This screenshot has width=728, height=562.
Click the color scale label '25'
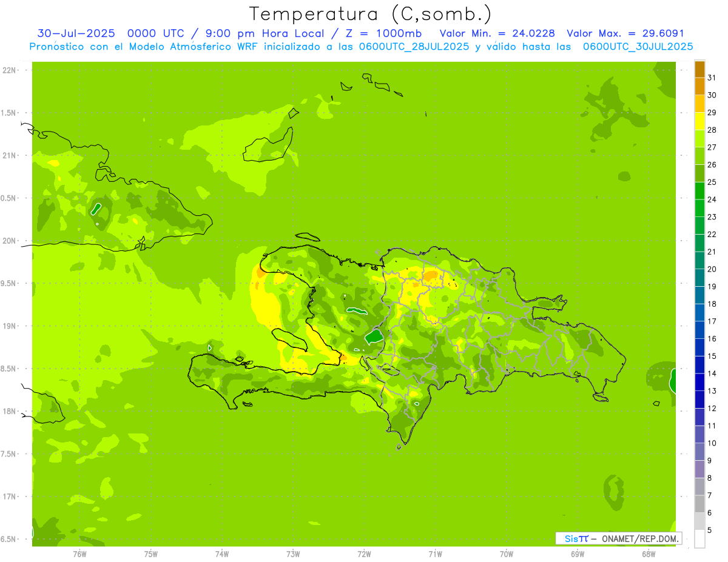712,182
